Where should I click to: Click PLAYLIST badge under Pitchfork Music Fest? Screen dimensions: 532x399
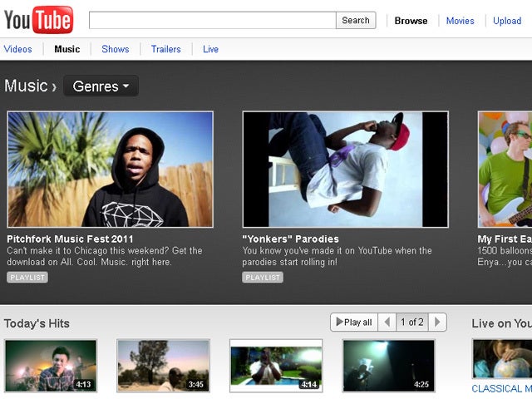[27, 277]
